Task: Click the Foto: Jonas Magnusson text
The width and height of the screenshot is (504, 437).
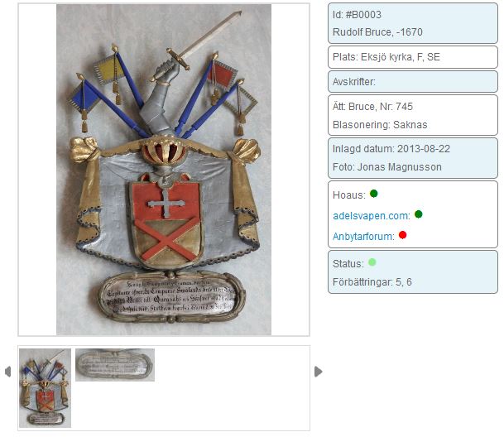Action: tap(387, 167)
